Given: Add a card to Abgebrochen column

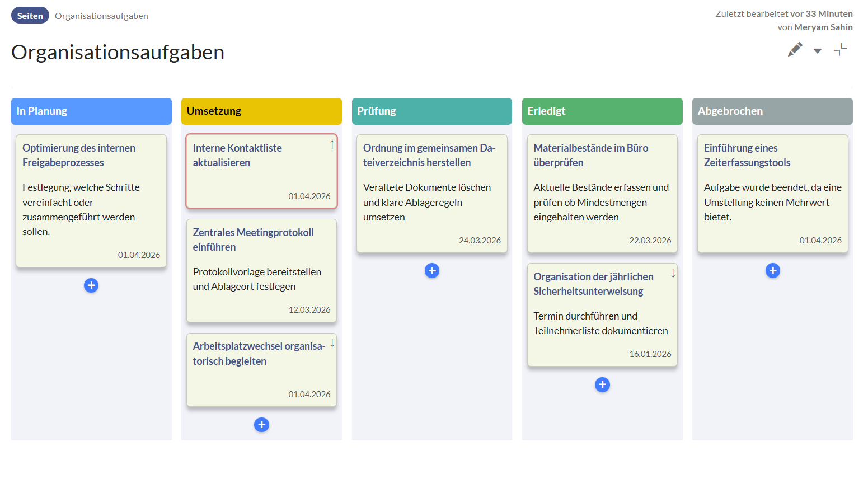Looking at the screenshot, I should 772,271.
